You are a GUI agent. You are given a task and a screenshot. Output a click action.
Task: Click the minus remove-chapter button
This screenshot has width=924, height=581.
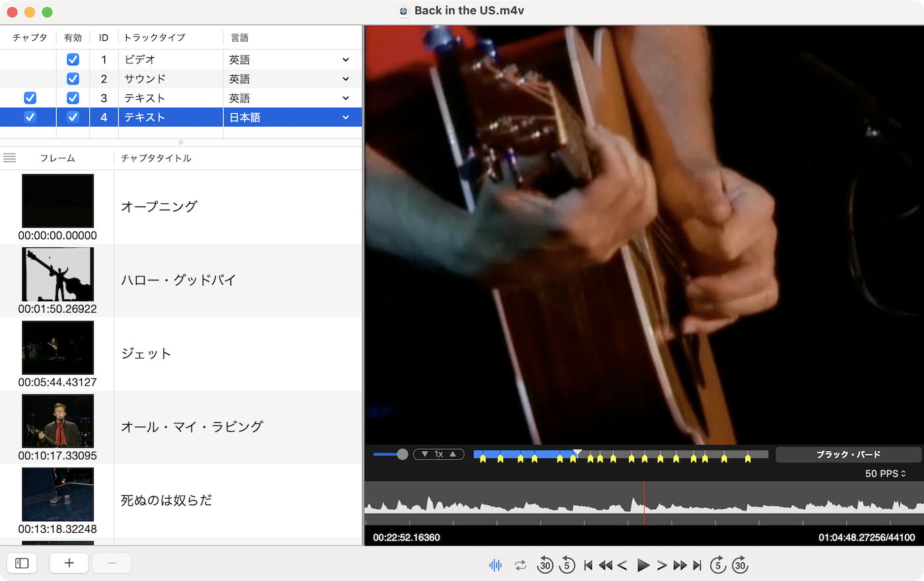pos(112,563)
